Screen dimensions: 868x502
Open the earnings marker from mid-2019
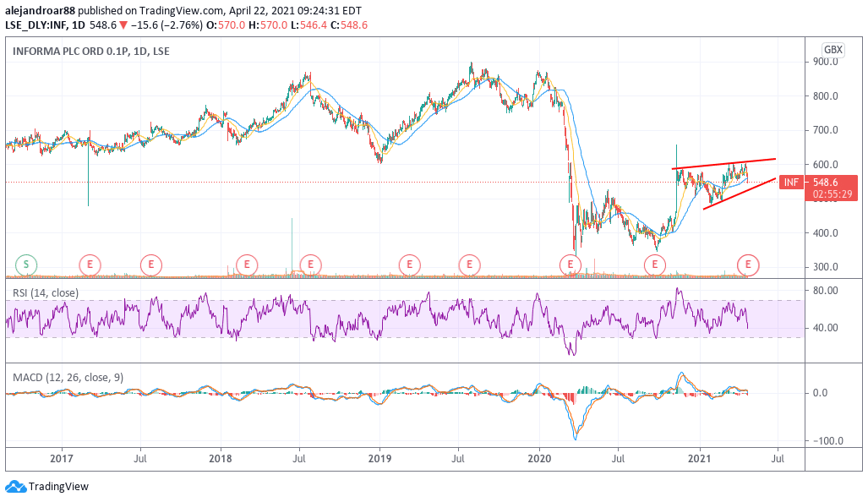tap(469, 265)
